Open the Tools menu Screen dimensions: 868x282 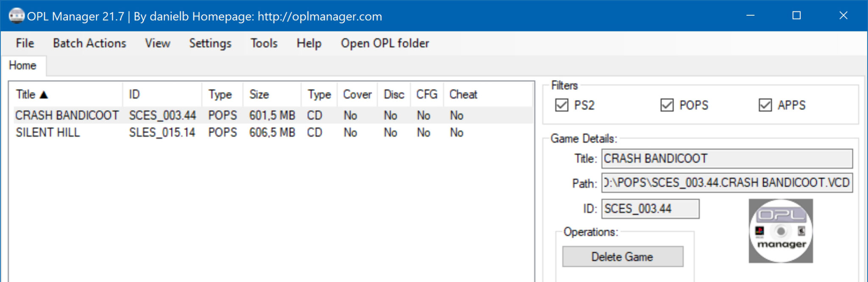pos(264,43)
